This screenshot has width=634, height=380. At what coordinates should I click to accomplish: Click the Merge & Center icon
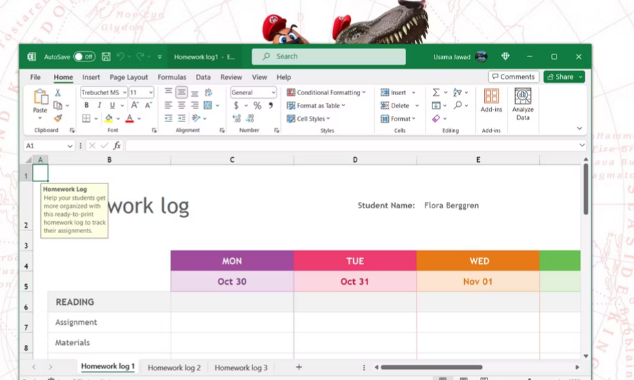coord(208,106)
